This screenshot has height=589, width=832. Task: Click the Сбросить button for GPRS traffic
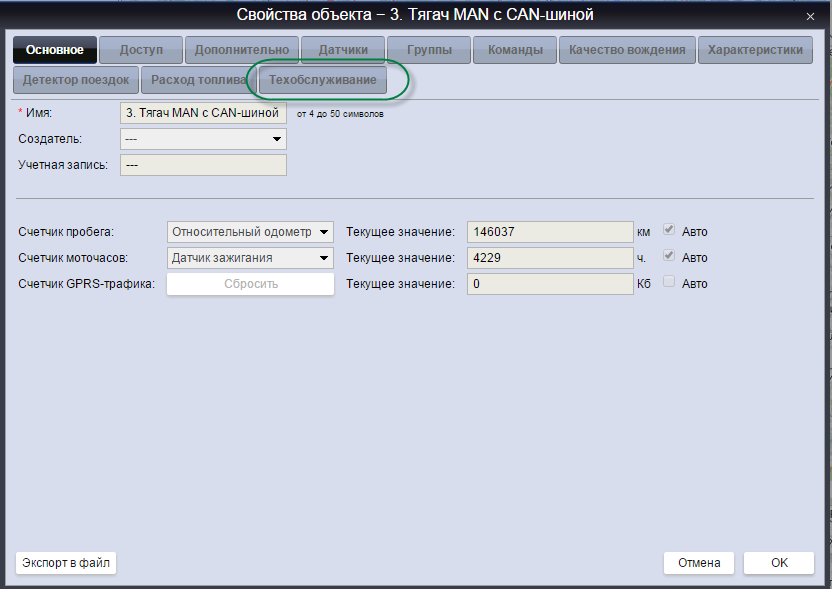point(250,284)
